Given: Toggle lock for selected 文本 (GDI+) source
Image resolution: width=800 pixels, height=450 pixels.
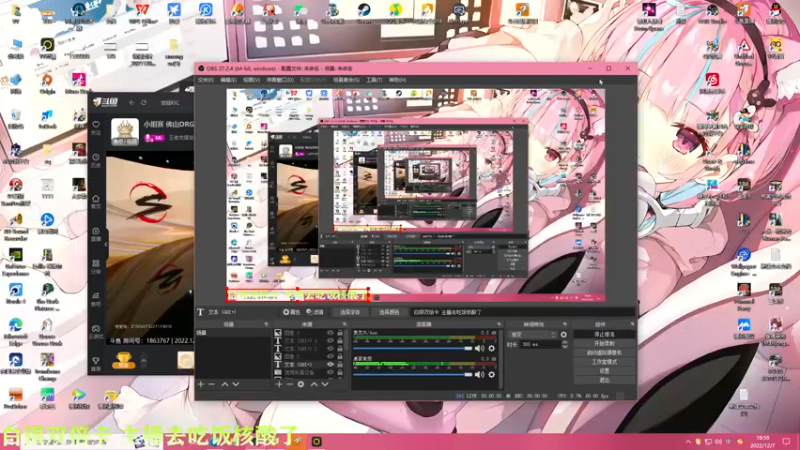Looking at the screenshot, I should [x=340, y=364].
